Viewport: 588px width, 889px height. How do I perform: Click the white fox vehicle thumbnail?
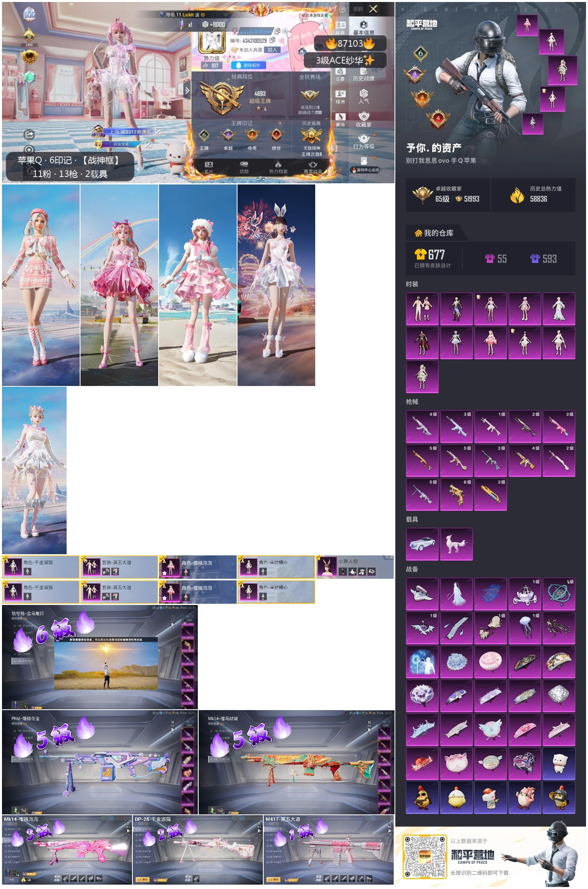pos(456,544)
